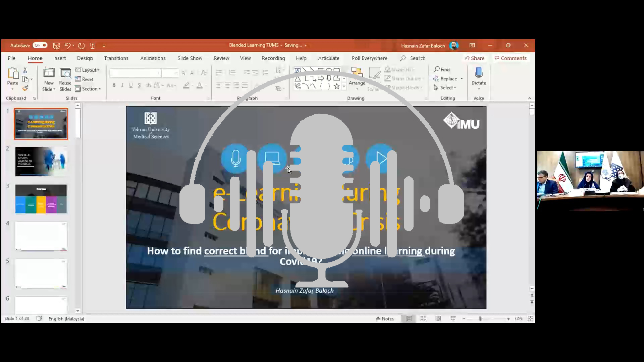Image resolution: width=644 pixels, height=362 pixels.
Task: Open the Comments pane button
Action: 511,58
